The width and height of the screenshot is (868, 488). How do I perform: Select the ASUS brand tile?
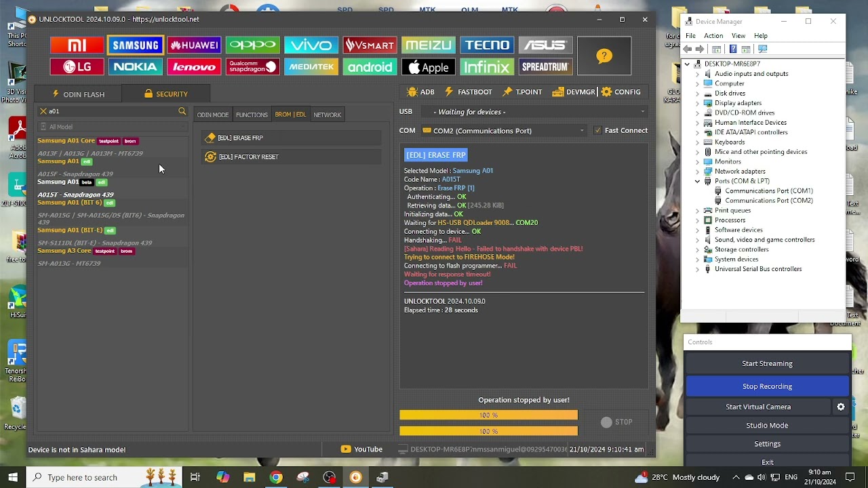click(x=545, y=45)
